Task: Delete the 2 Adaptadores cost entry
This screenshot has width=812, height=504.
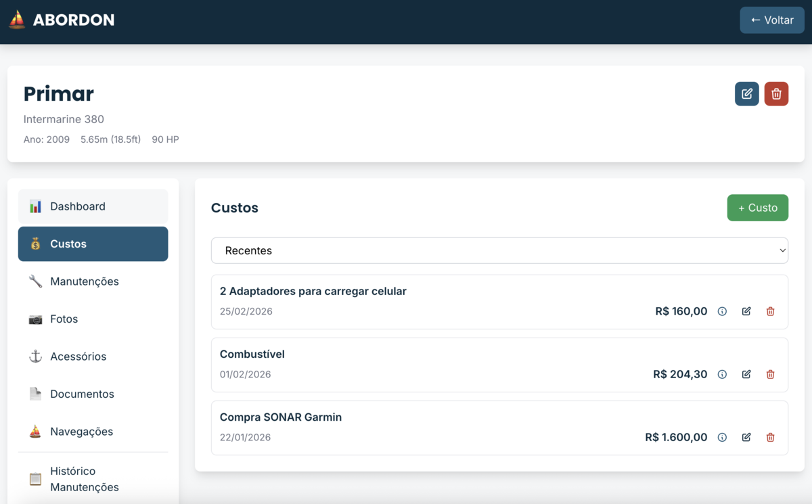Action: [x=770, y=312]
